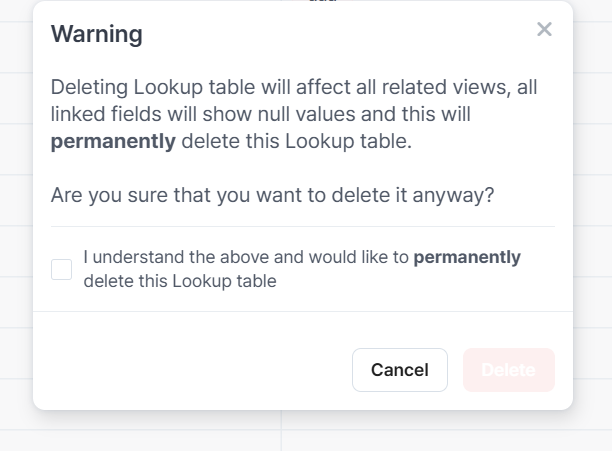
Task: Click "delete this Lookup table" on the checkbox label's second line
Action: point(179,281)
